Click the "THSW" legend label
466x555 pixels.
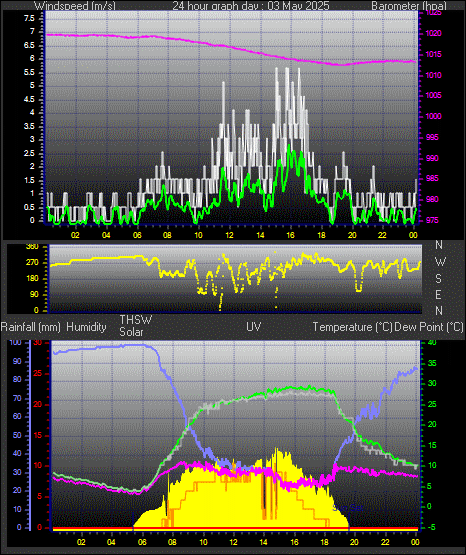(x=136, y=320)
